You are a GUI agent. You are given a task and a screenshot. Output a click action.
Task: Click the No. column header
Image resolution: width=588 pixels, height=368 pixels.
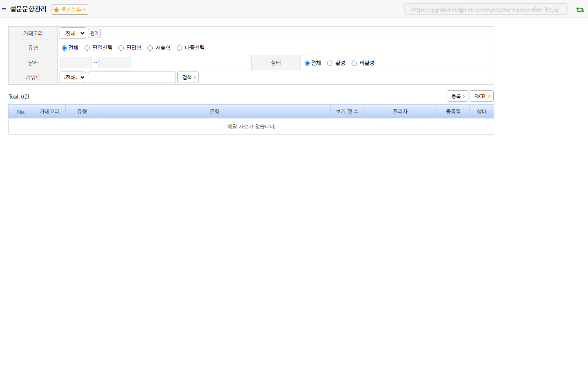pos(21,112)
